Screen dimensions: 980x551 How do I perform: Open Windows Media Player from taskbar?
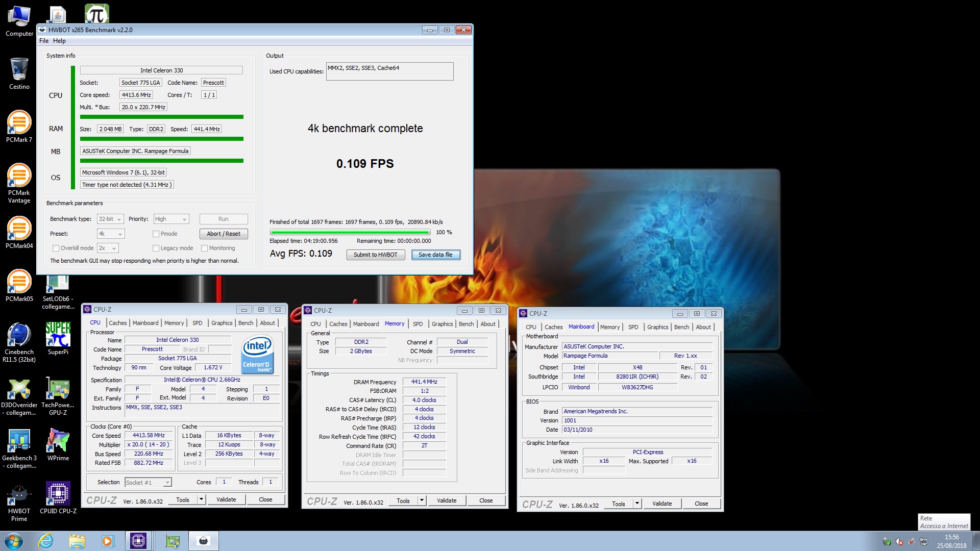[108, 541]
